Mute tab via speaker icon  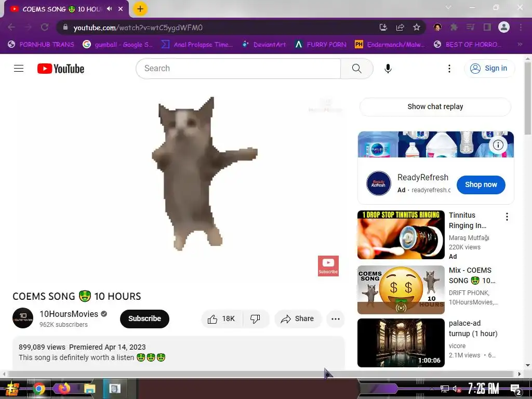tap(110, 9)
